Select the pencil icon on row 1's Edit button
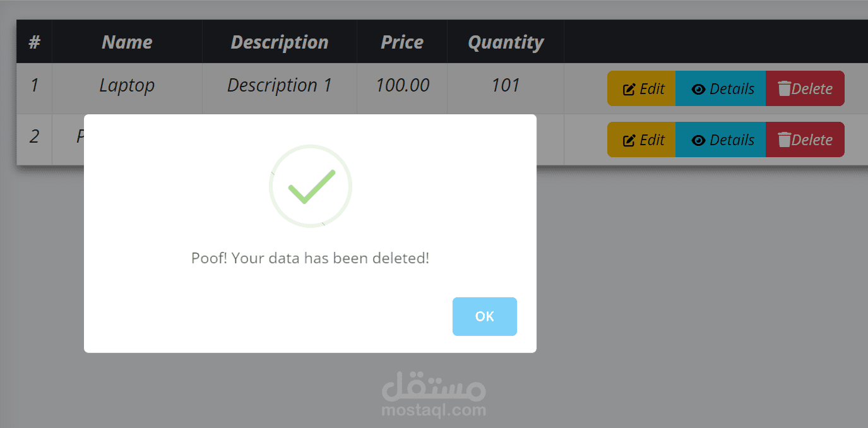 click(x=629, y=88)
